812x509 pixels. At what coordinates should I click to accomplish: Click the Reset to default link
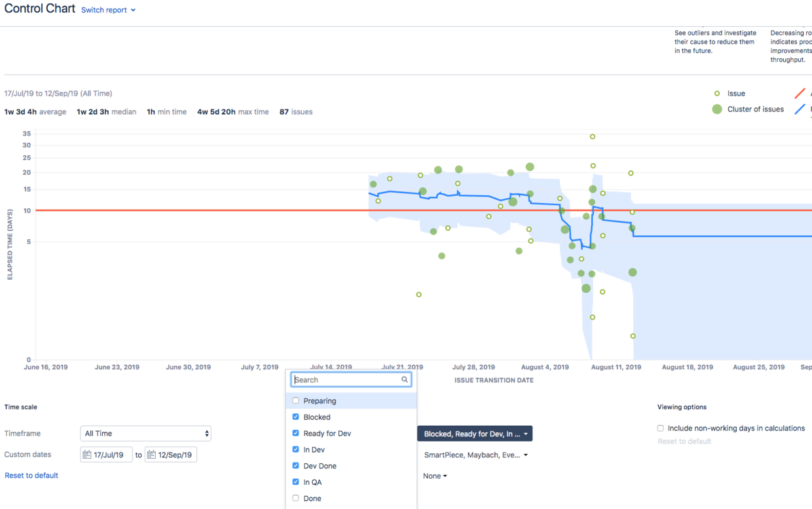(31, 476)
